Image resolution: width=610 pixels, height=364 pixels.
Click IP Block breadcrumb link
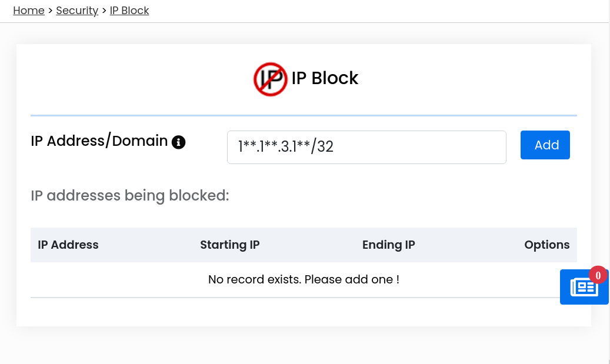[x=129, y=11]
